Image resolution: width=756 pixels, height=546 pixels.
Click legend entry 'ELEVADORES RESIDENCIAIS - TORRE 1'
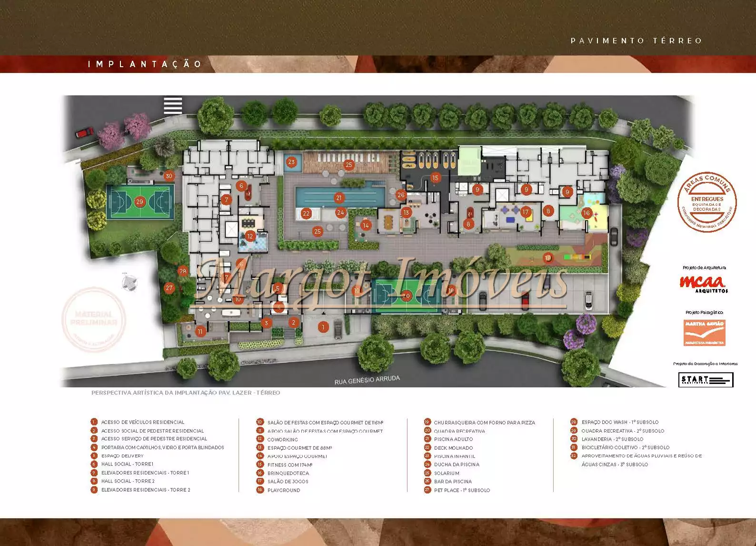[x=145, y=473]
